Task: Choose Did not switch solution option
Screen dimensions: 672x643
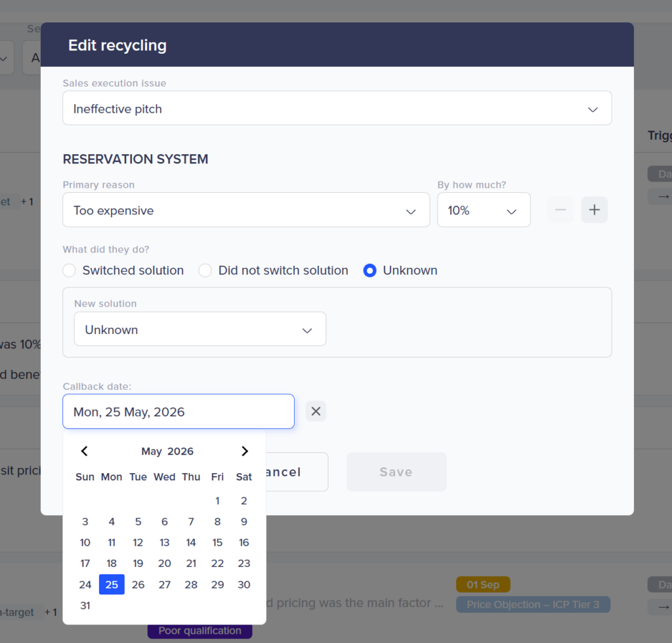Action: [x=205, y=270]
